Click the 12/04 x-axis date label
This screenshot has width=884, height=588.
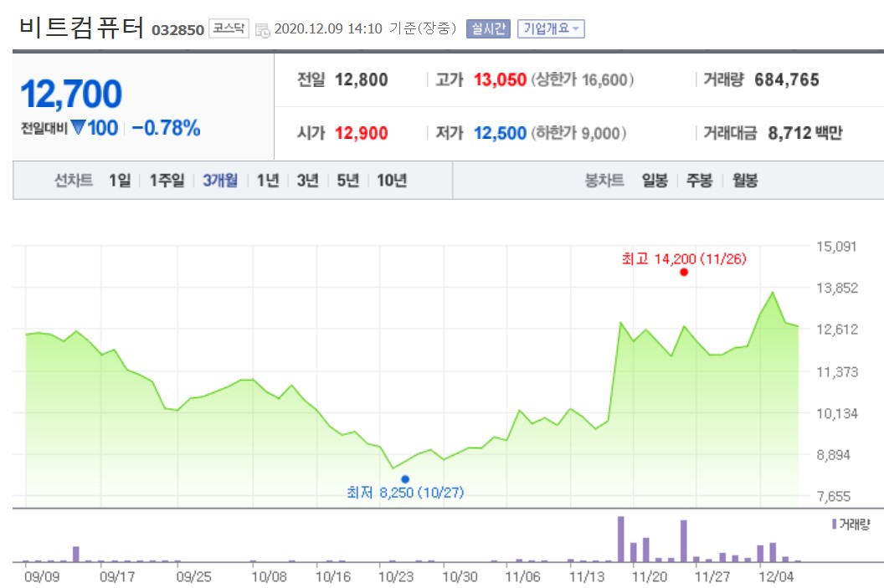pos(776,576)
